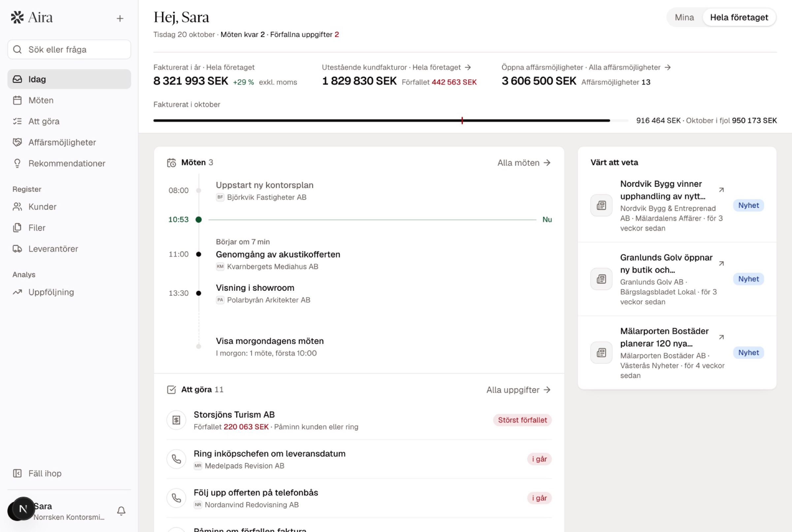The image size is (792, 532).
Task: Navigate to Affärsmöjligheter in the sidebar
Action: point(69,143)
